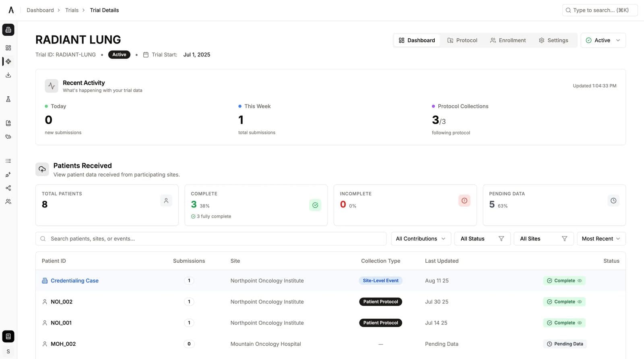Viewport: 644px width, 359px height.
Task: Open the Active trial status dropdown
Action: 603,40
